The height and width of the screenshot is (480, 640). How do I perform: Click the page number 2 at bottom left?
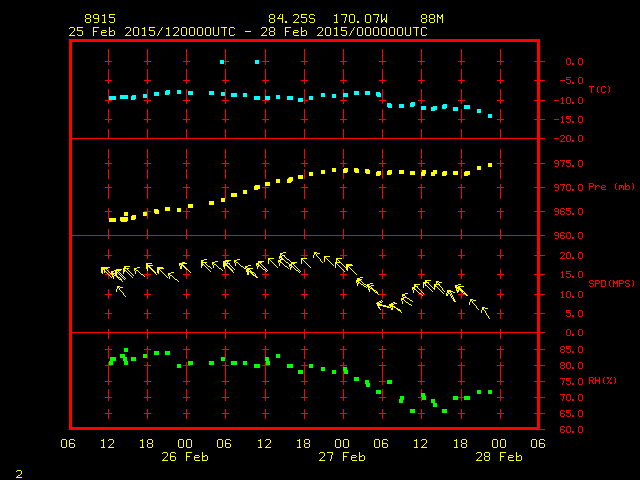pos(19,474)
